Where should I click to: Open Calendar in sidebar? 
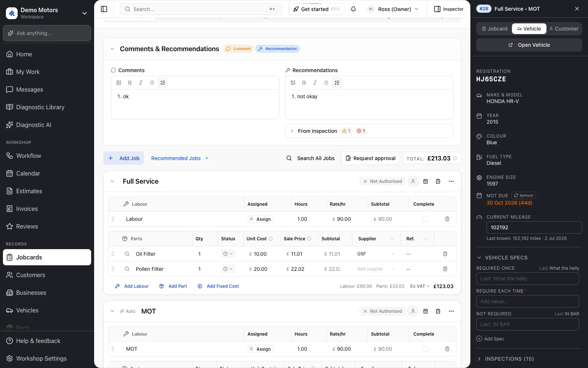point(47,173)
